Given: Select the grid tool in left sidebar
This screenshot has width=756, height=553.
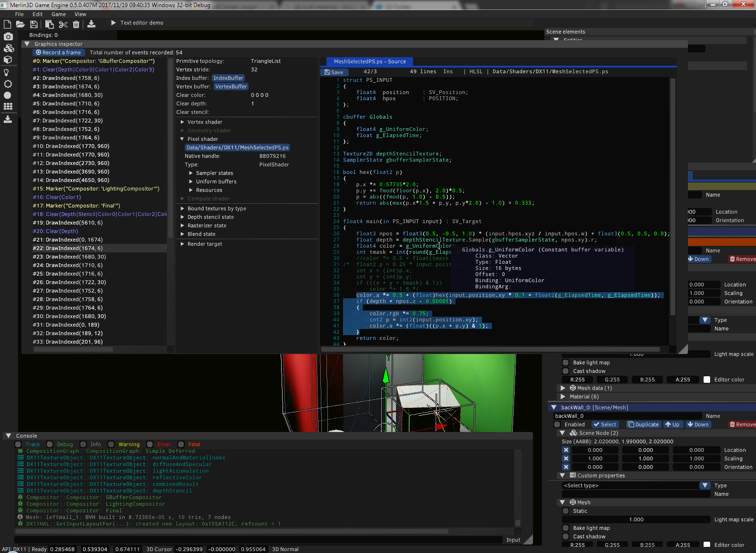Looking at the screenshot, I should point(8,107).
